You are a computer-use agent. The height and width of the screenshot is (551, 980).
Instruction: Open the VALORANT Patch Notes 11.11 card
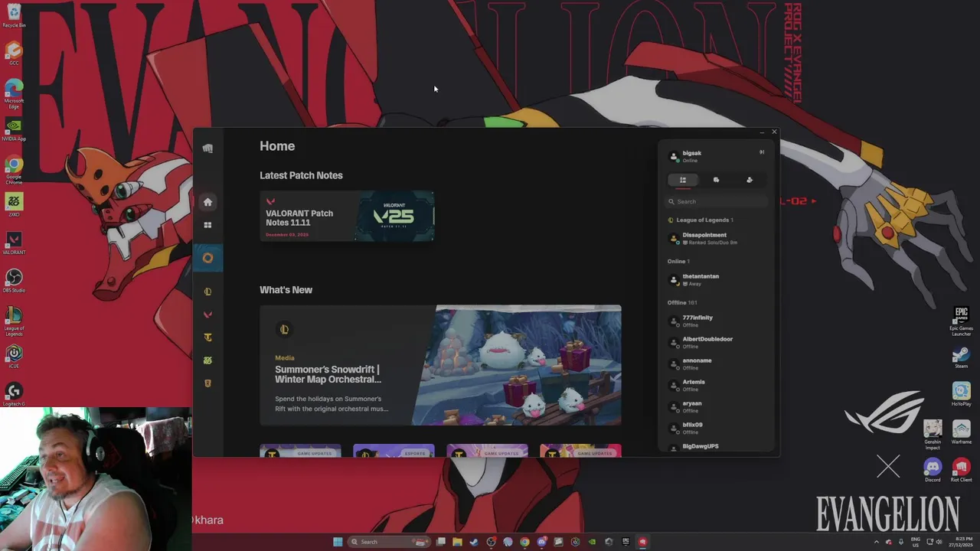pos(347,217)
